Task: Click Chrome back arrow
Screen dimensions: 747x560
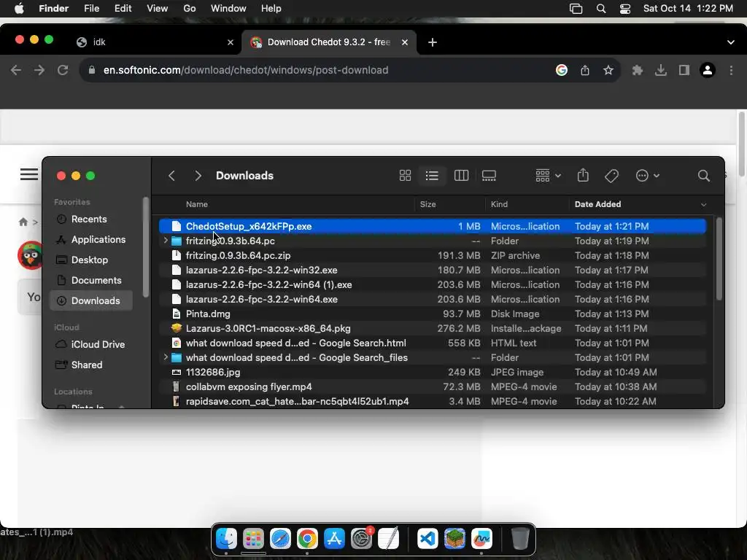Action: click(x=16, y=70)
